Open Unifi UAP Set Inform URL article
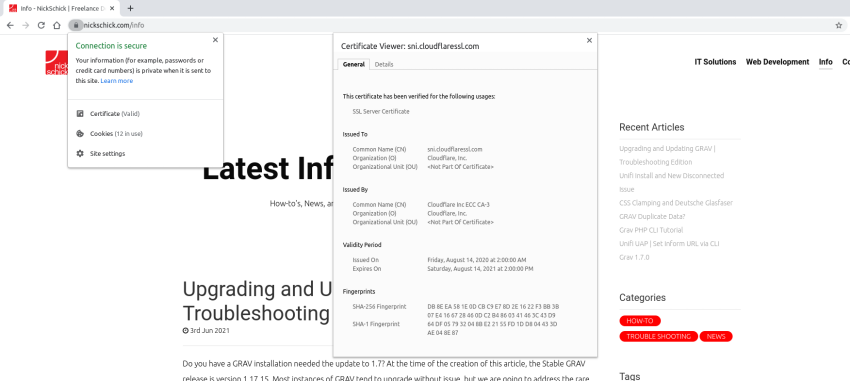The height and width of the screenshot is (381, 850). coord(669,244)
